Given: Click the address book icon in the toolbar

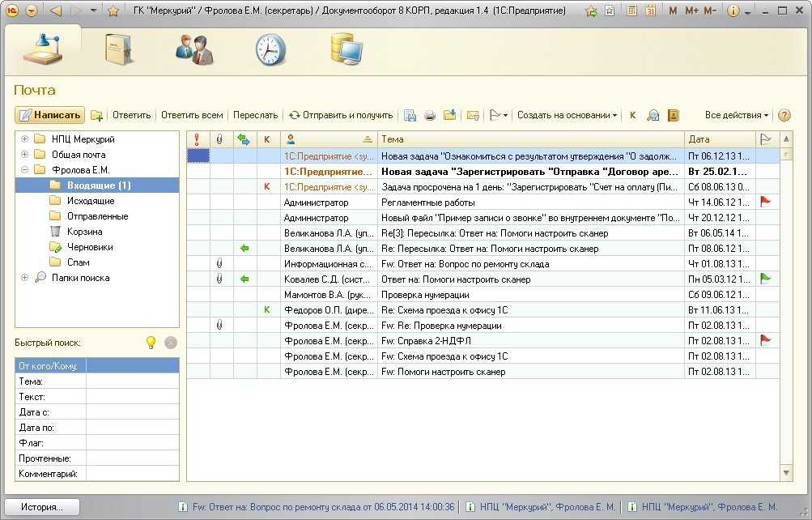Looking at the screenshot, I should 673,116.
